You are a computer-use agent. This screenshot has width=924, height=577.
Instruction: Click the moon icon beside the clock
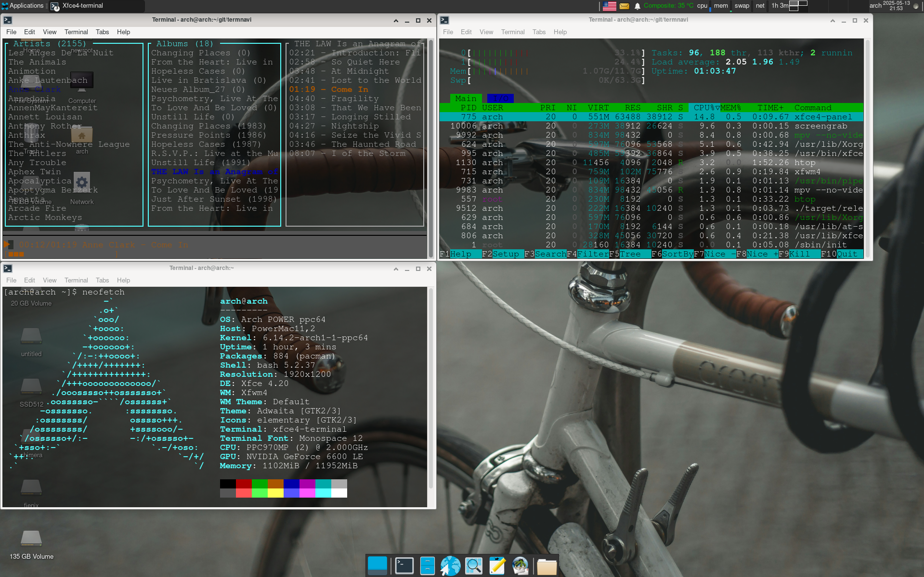(x=916, y=6)
